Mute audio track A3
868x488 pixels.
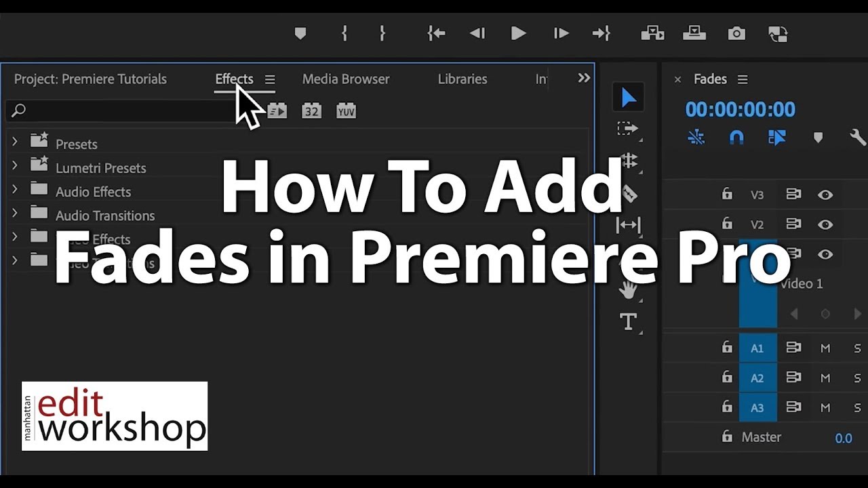pyautogui.click(x=825, y=407)
